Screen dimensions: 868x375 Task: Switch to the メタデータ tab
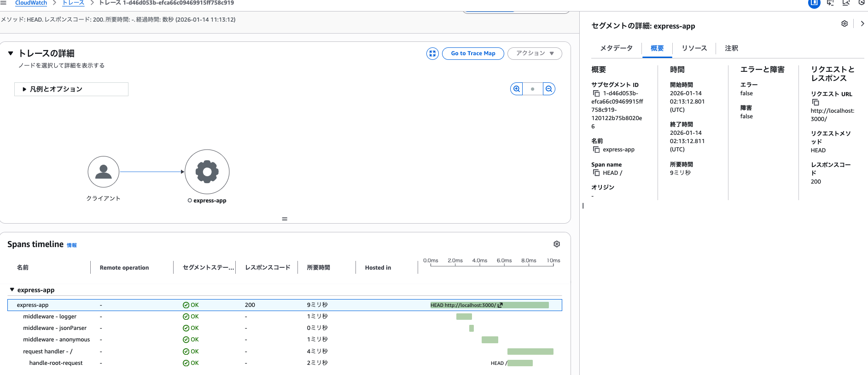pos(616,48)
